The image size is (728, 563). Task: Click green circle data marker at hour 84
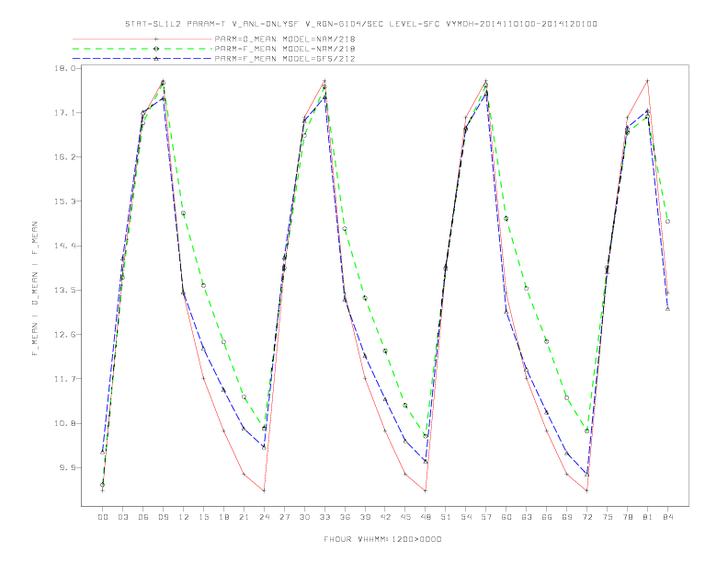point(667,222)
